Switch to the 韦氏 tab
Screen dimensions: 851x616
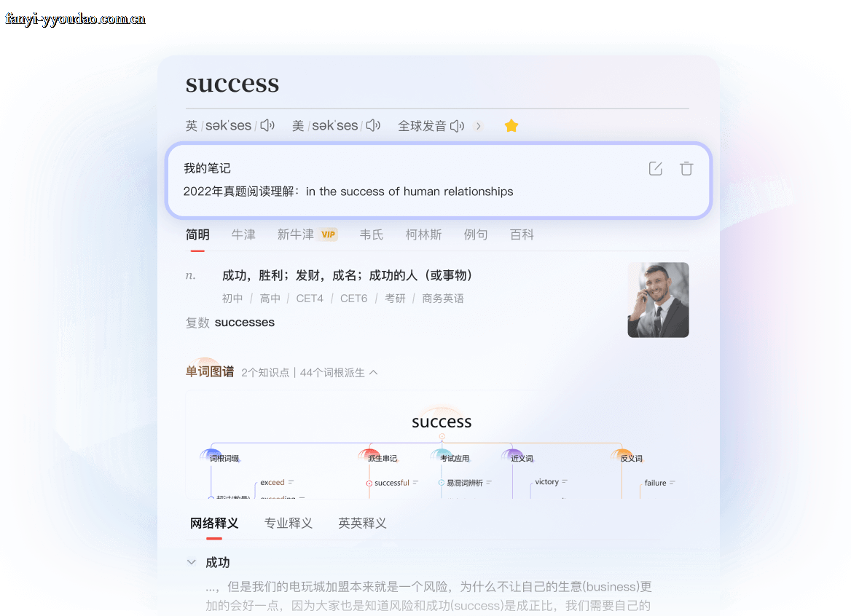pos(372,234)
